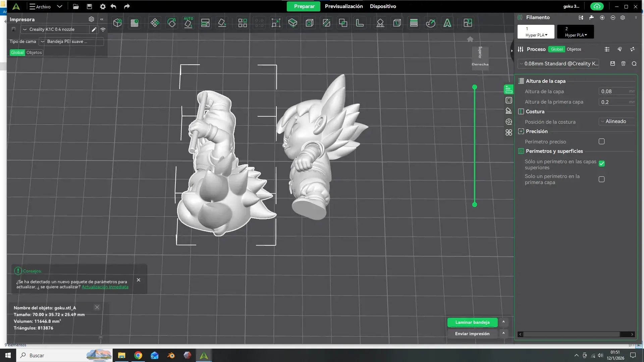
Task: Select the Measure ruler tool
Action: [360, 23]
